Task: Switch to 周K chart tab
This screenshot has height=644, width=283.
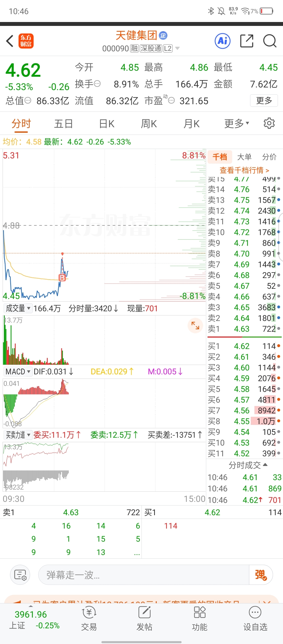Action: (149, 124)
